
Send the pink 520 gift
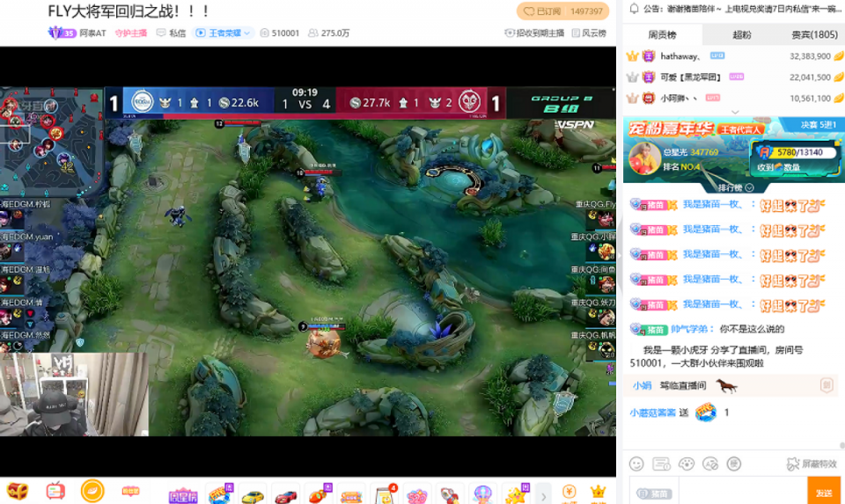[417, 495]
